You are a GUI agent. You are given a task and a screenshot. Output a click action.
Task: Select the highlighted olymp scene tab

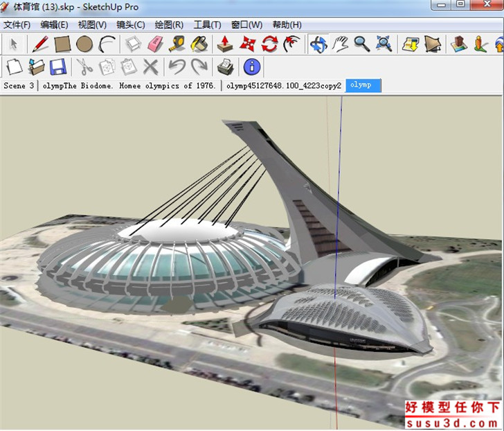[363, 85]
